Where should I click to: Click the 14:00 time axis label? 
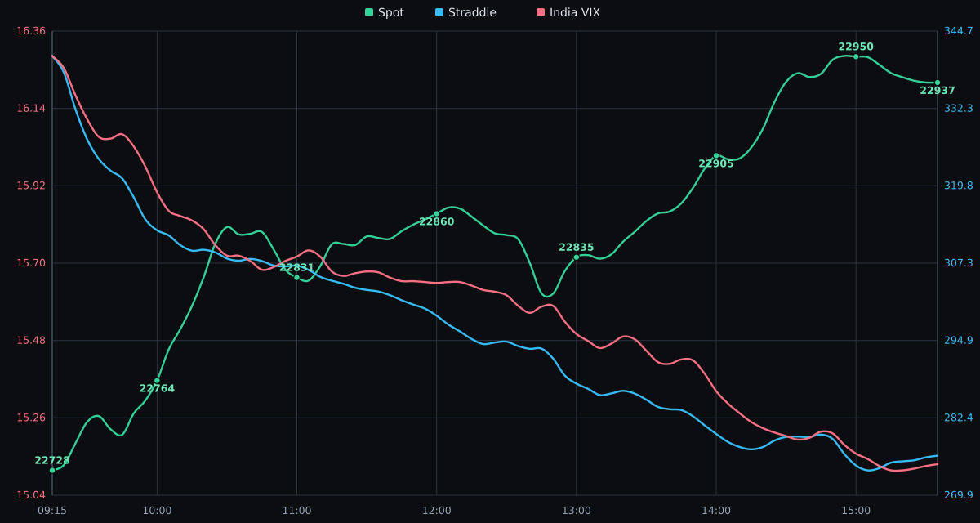(x=716, y=511)
